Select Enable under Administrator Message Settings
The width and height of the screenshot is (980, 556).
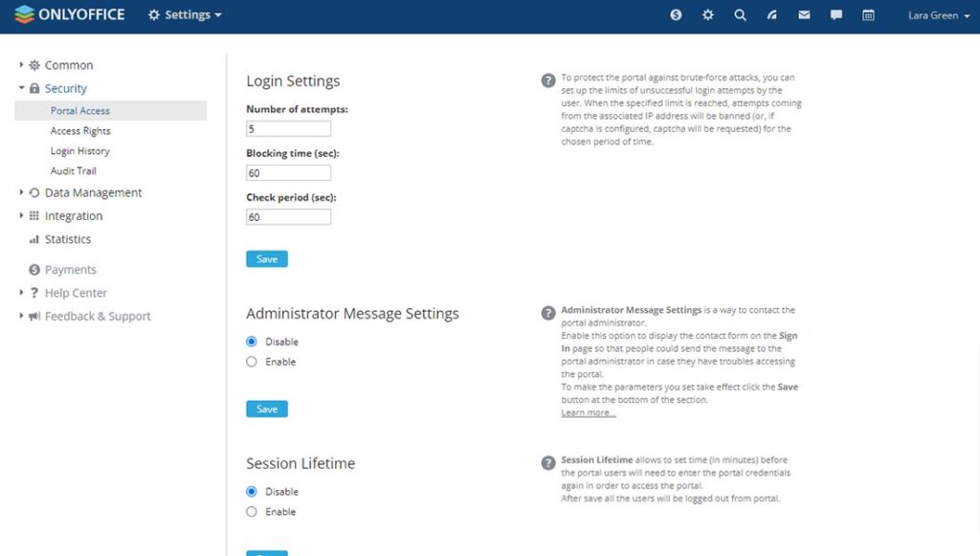(252, 362)
